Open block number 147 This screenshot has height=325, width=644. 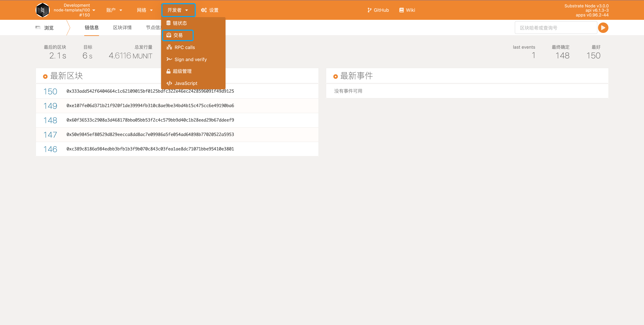pyautogui.click(x=50, y=135)
